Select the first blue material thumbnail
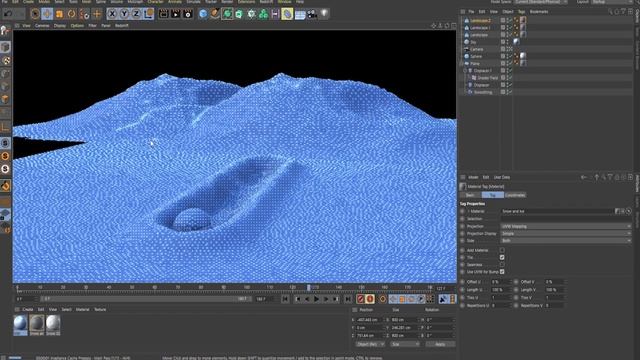The width and height of the screenshot is (640, 360). (x=20, y=325)
